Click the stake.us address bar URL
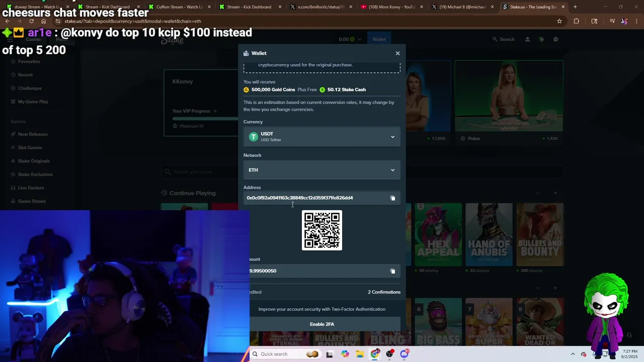 coord(133,21)
